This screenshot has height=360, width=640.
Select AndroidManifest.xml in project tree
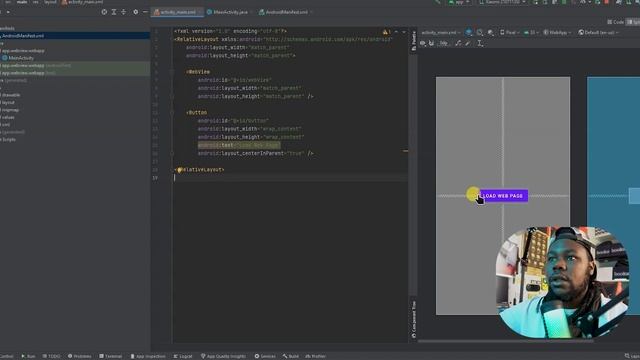(75, 36)
